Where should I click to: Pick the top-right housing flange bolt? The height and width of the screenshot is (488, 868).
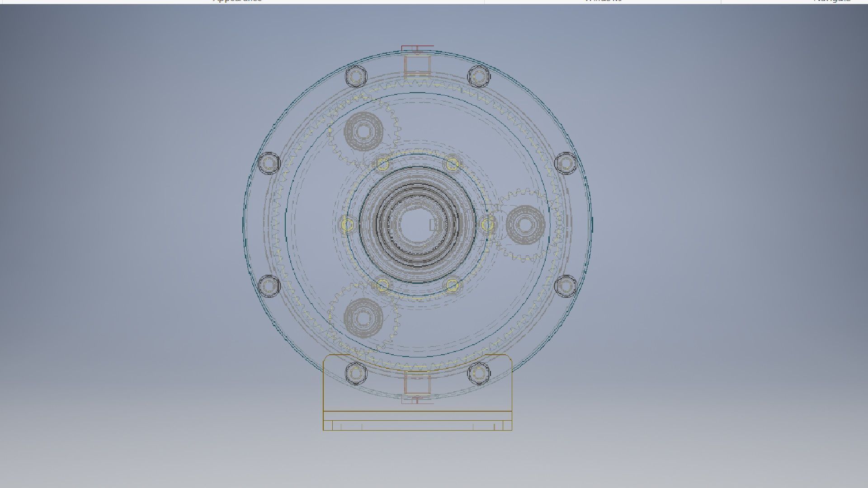[478, 75]
